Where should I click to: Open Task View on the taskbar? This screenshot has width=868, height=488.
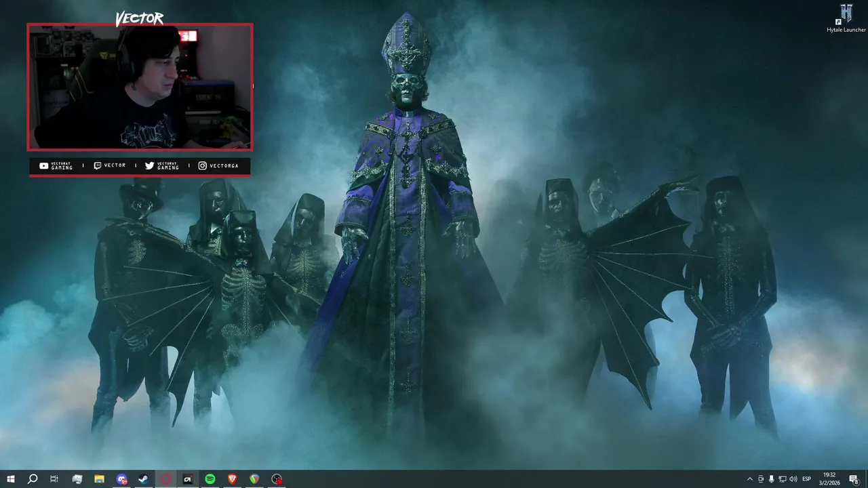pos(54,479)
